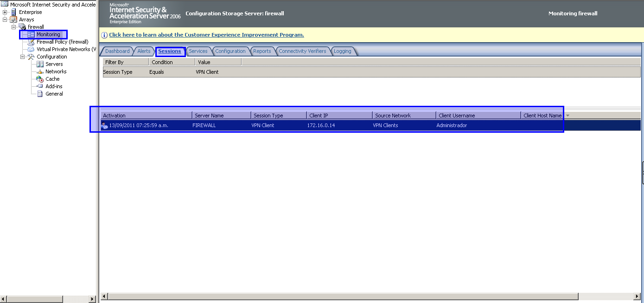Click the Arrays node icon
The height and width of the screenshot is (303, 644).
(x=13, y=19)
